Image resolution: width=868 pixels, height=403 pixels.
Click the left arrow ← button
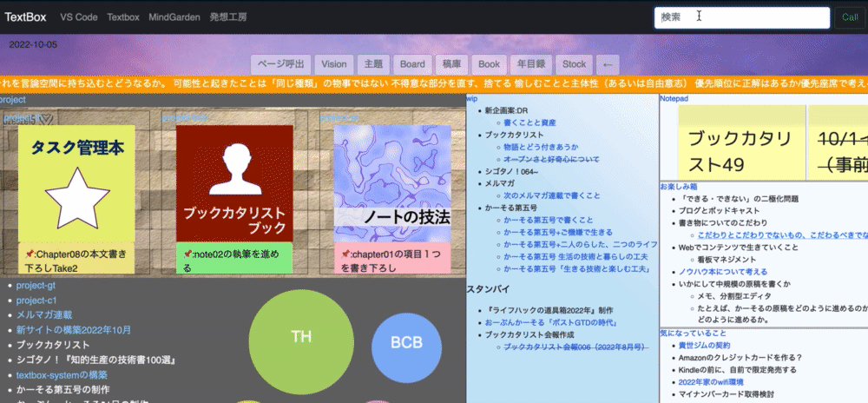(x=608, y=64)
